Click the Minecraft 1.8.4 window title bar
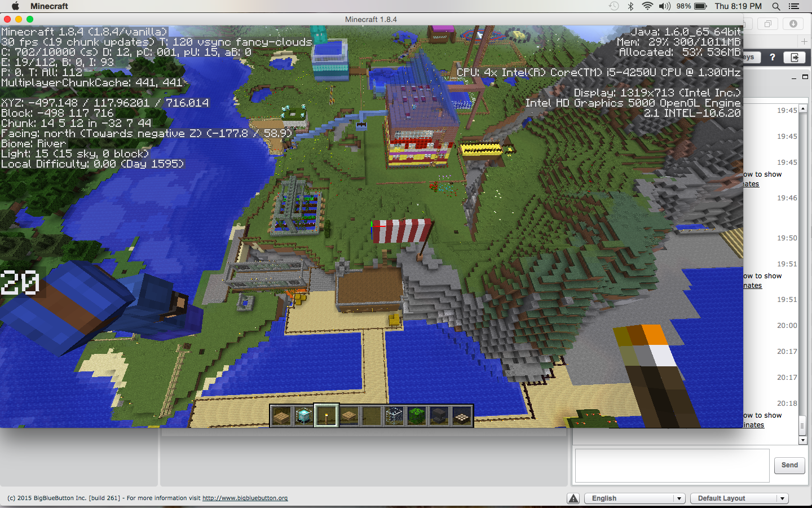This screenshot has height=508, width=812. (x=371, y=19)
